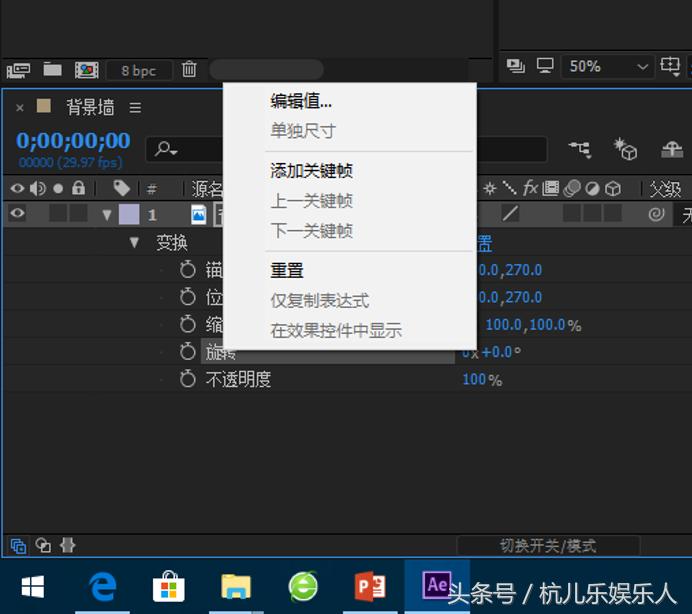This screenshot has width=692, height=614.
Task: Click 切换开关/模式 toggle button
Action: point(548,546)
